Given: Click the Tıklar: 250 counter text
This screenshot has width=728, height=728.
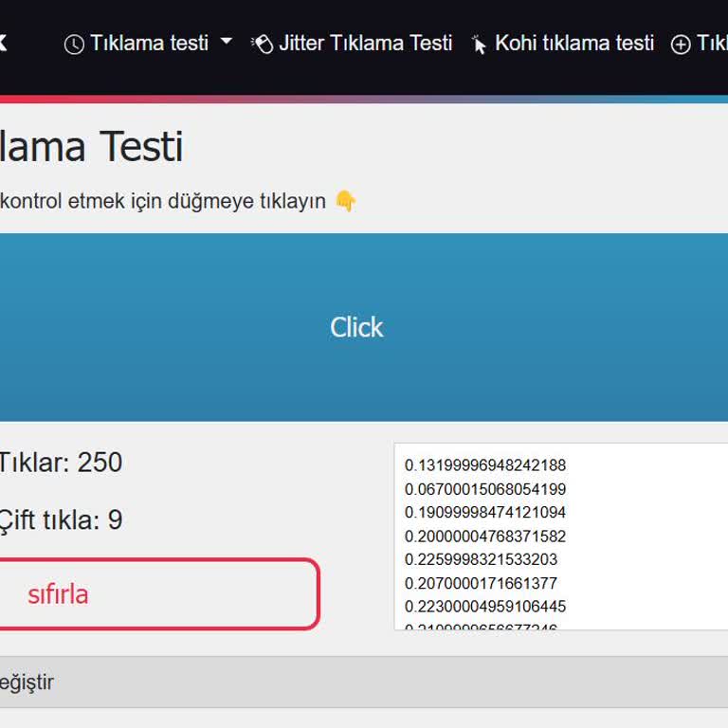Looking at the screenshot, I should tap(61, 463).
